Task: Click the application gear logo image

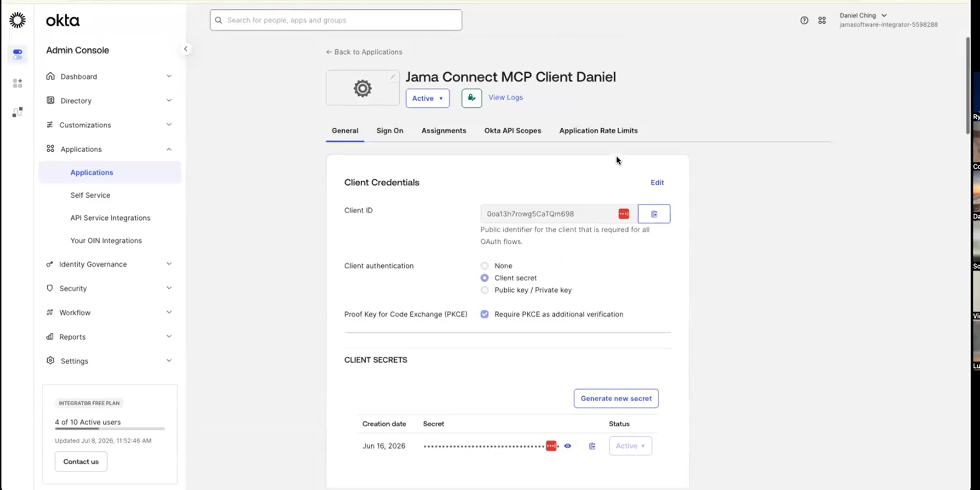Action: [363, 88]
